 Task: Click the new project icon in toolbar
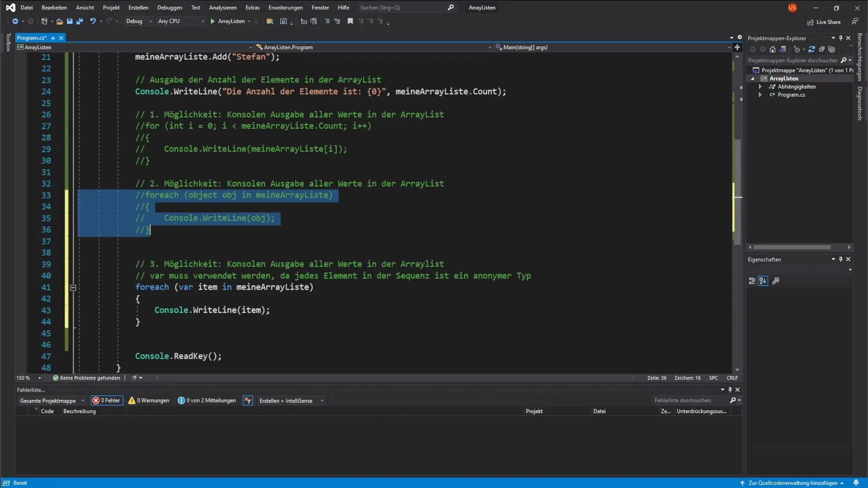(44, 21)
